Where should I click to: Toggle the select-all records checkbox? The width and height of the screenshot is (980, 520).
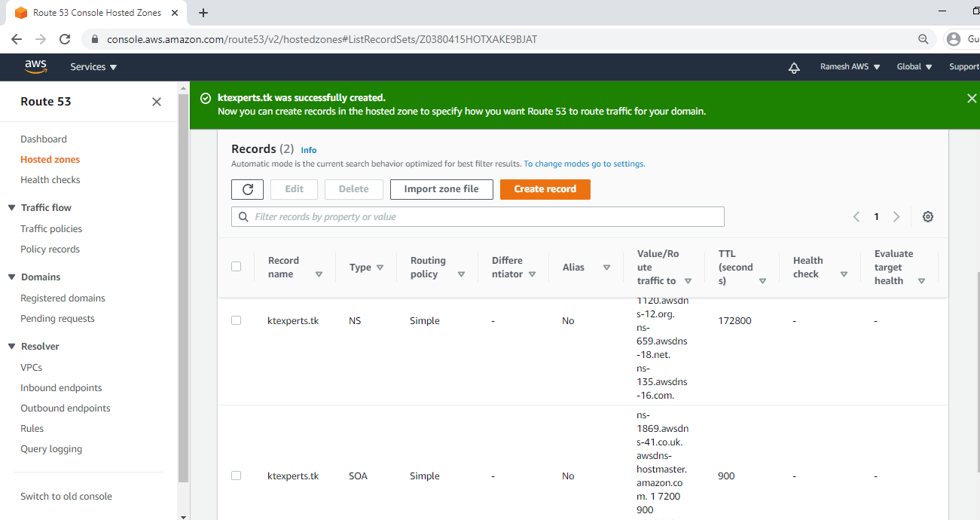coord(237,266)
